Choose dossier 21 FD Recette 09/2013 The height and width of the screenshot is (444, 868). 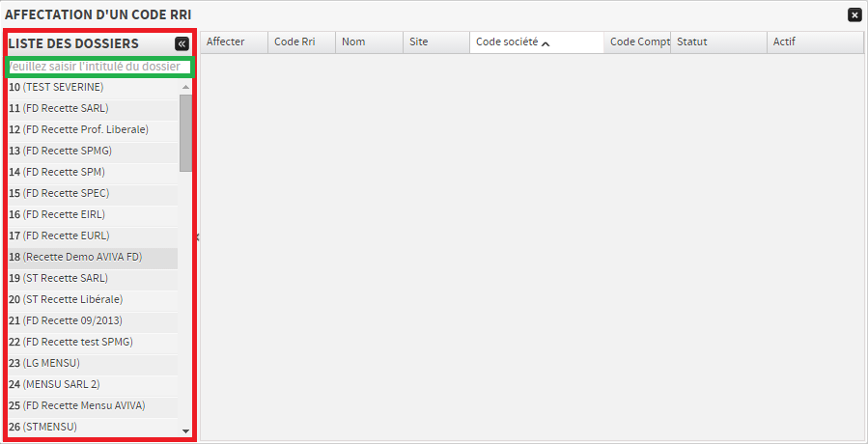coord(66,320)
